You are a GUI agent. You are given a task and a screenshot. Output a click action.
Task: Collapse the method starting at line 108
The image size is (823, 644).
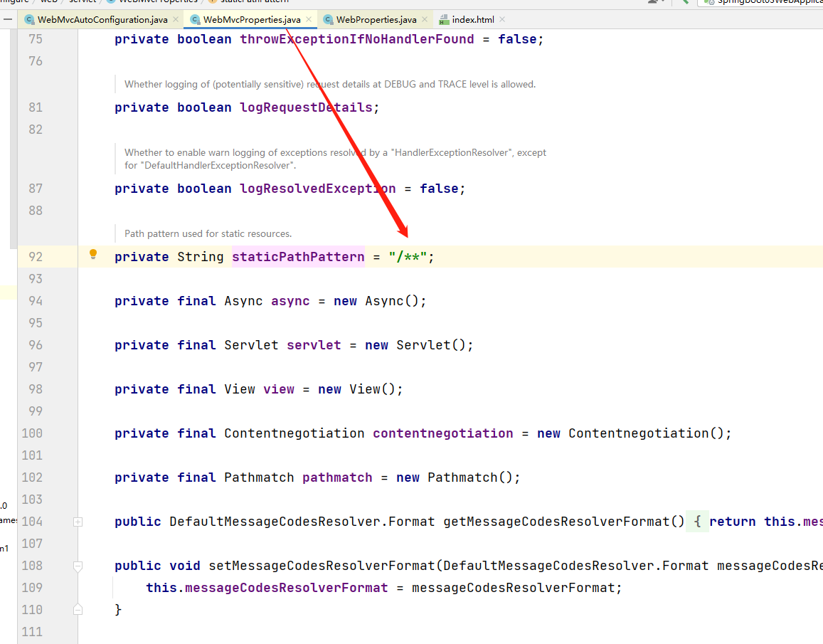78,566
